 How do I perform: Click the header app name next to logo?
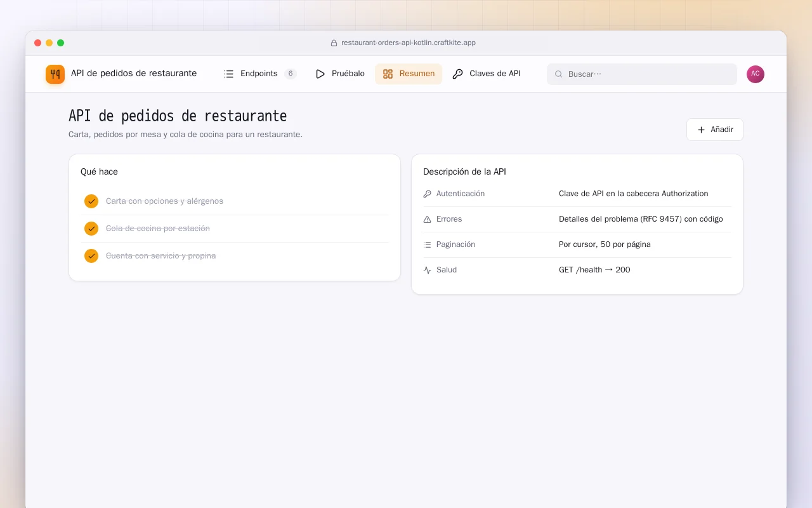pyautogui.click(x=134, y=74)
